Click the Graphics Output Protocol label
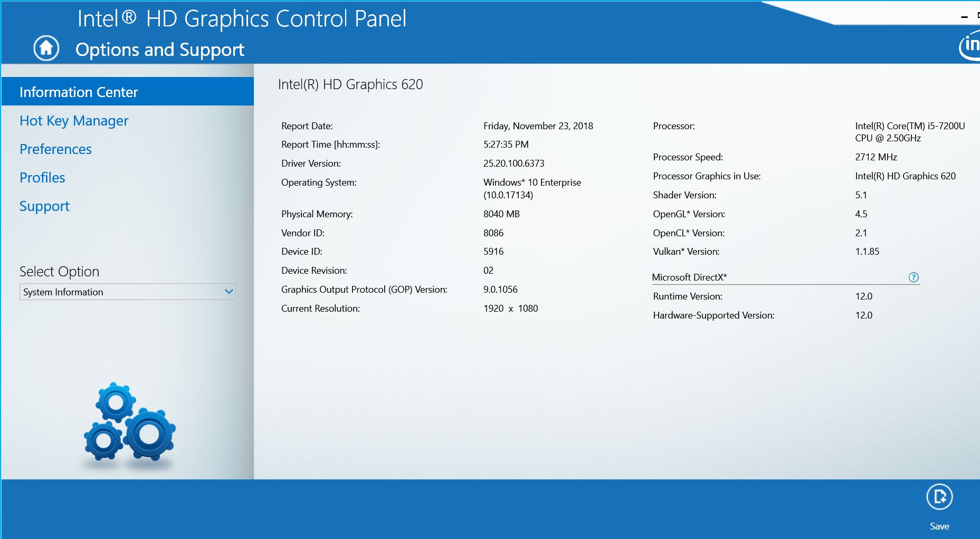Screen dimensions: 980x539 (x=364, y=290)
